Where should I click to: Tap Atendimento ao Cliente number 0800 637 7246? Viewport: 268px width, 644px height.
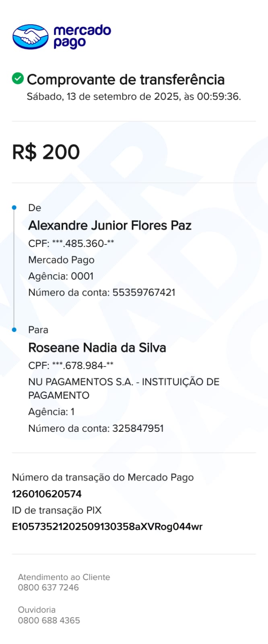(48, 587)
